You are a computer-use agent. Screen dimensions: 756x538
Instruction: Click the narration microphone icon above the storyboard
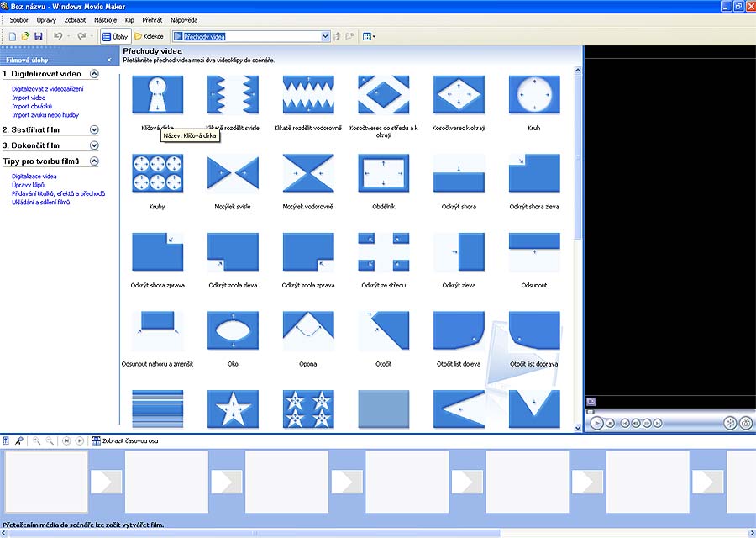[x=18, y=440]
